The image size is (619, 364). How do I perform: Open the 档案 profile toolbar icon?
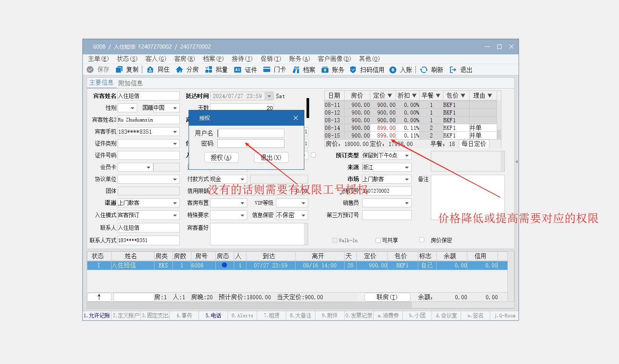pyautogui.click(x=296, y=70)
